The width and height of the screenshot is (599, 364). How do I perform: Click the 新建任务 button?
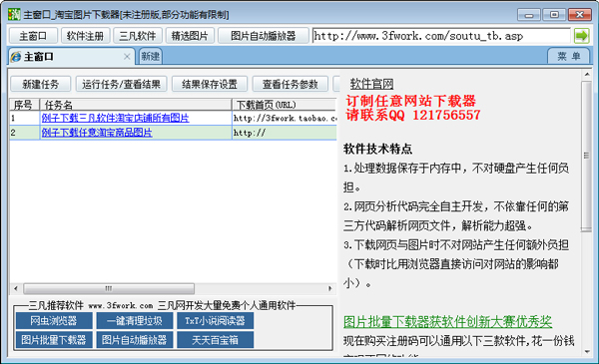[x=41, y=84]
